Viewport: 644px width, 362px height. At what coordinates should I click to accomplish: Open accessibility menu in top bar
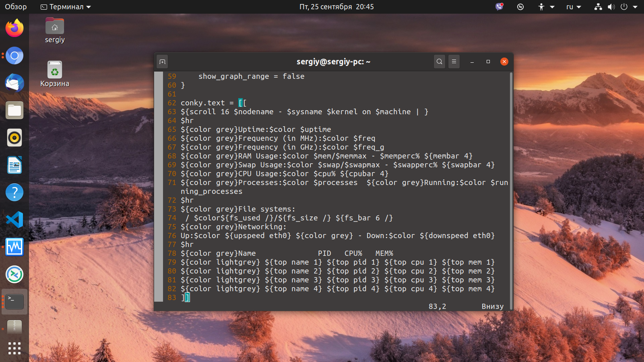click(546, 7)
